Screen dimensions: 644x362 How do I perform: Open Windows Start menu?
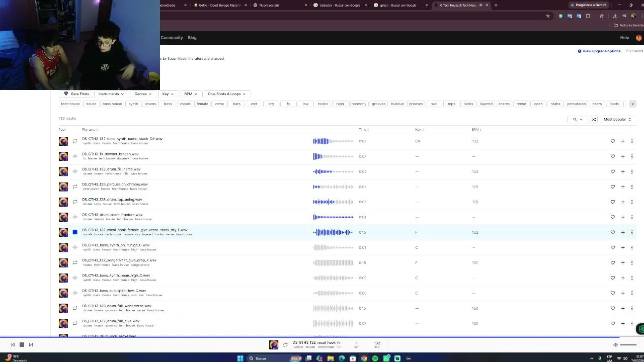[x=240, y=358]
